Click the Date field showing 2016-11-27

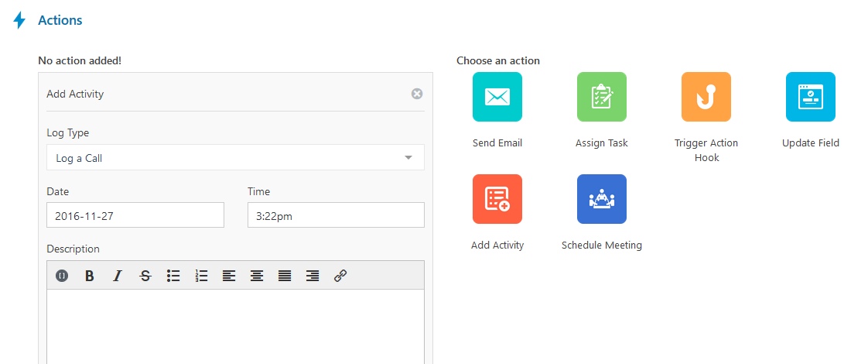point(135,215)
